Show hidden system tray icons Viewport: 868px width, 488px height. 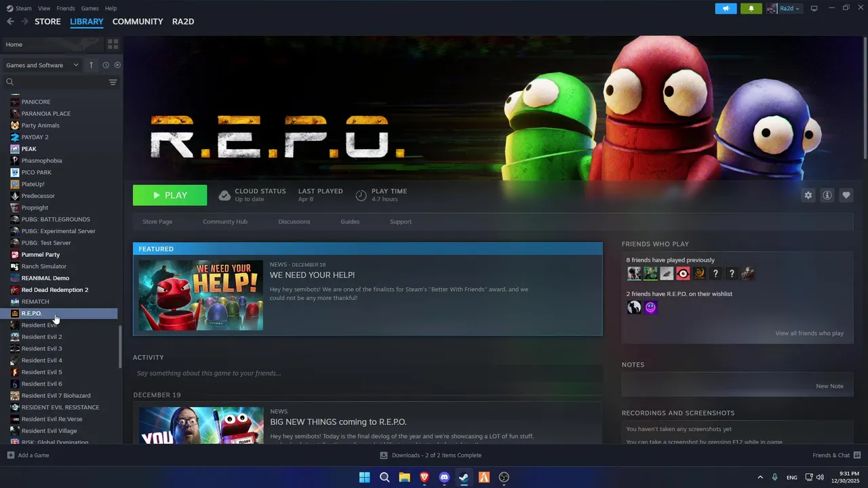pyautogui.click(x=760, y=477)
